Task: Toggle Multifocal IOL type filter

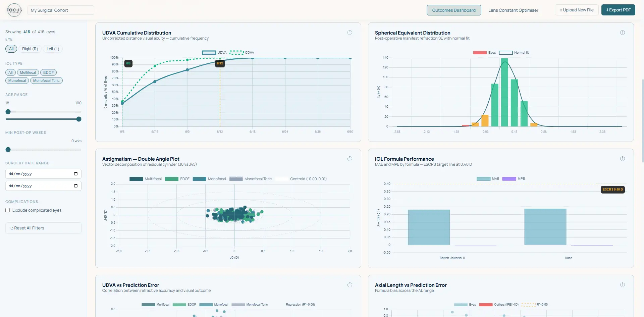Action: coord(28,72)
